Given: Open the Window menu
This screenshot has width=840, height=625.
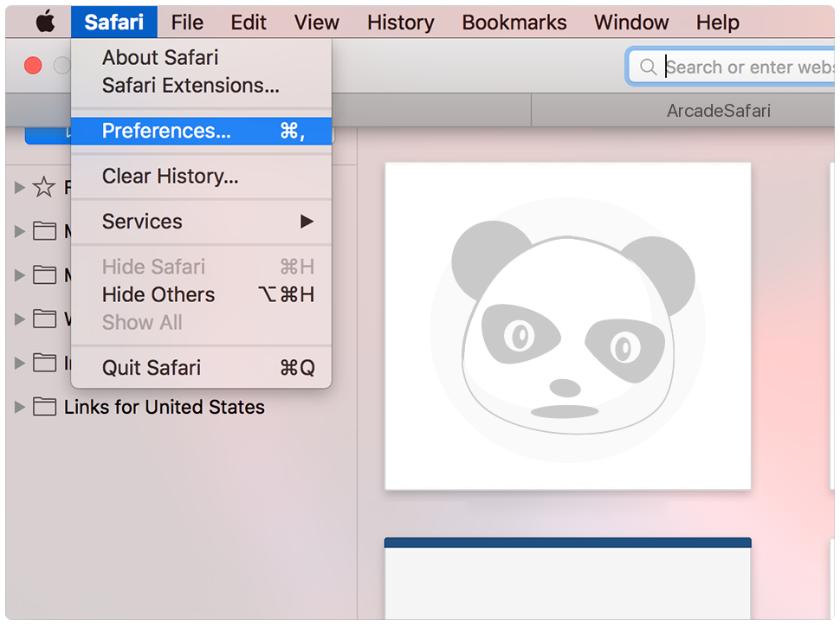Looking at the screenshot, I should pos(631,22).
